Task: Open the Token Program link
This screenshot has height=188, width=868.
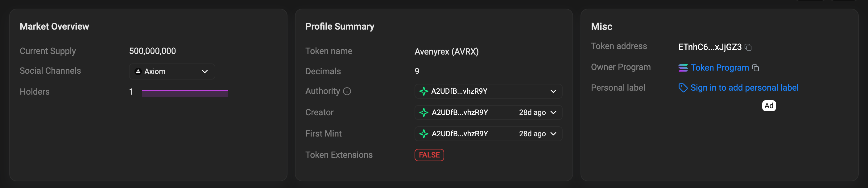Action: click(719, 68)
